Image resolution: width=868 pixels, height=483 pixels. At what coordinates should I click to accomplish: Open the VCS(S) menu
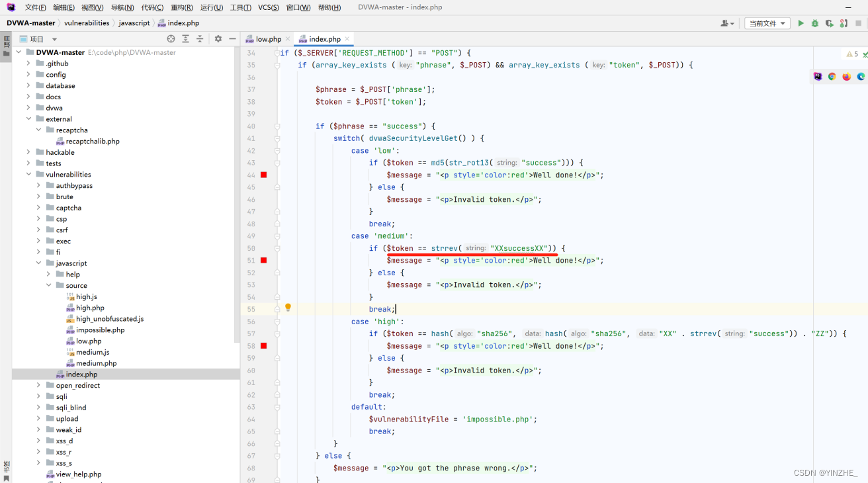pos(268,7)
